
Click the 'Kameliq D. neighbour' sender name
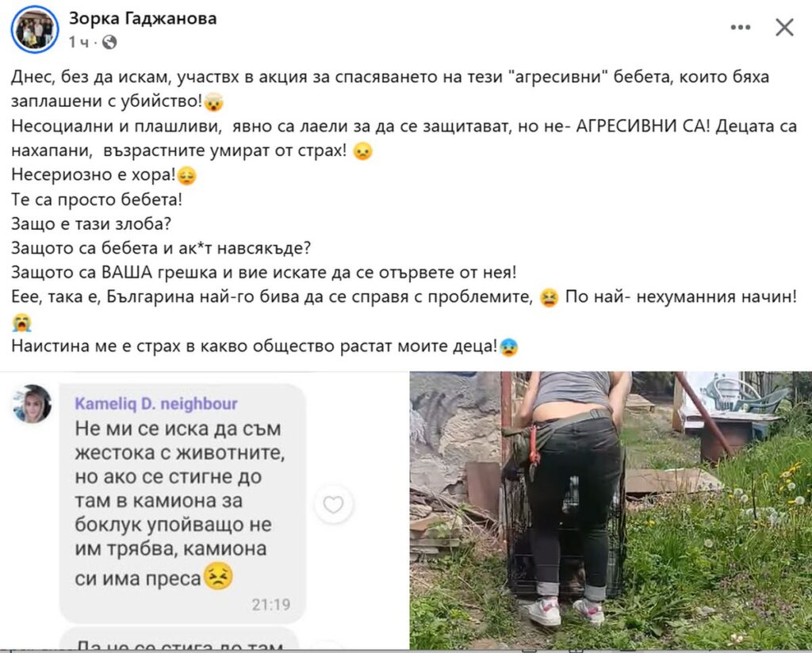[156, 403]
